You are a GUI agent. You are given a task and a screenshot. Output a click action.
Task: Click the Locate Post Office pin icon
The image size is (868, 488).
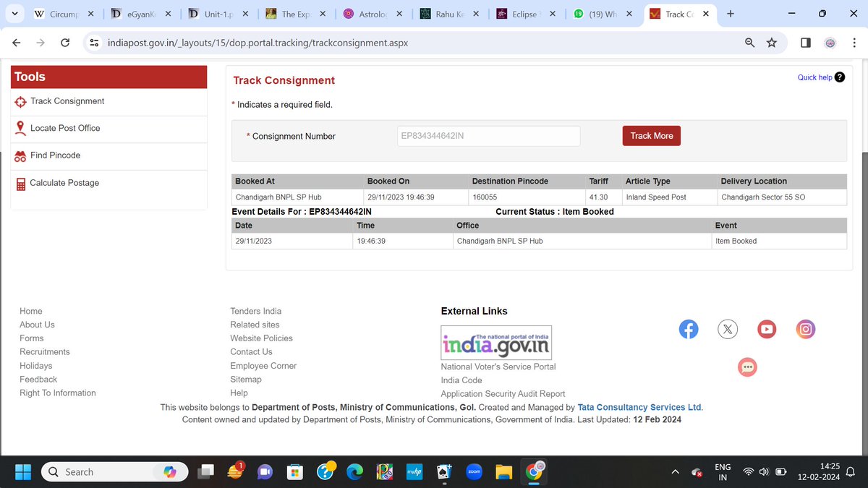pos(20,128)
